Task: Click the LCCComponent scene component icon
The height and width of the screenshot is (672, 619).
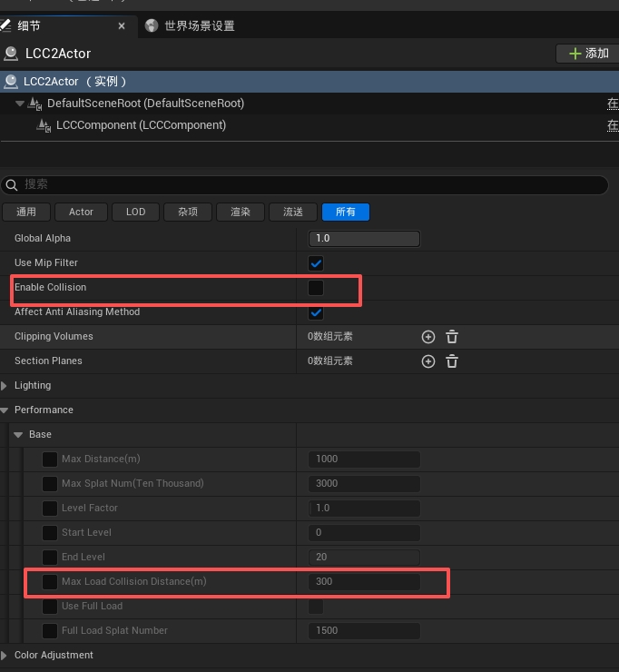Action: (44, 125)
